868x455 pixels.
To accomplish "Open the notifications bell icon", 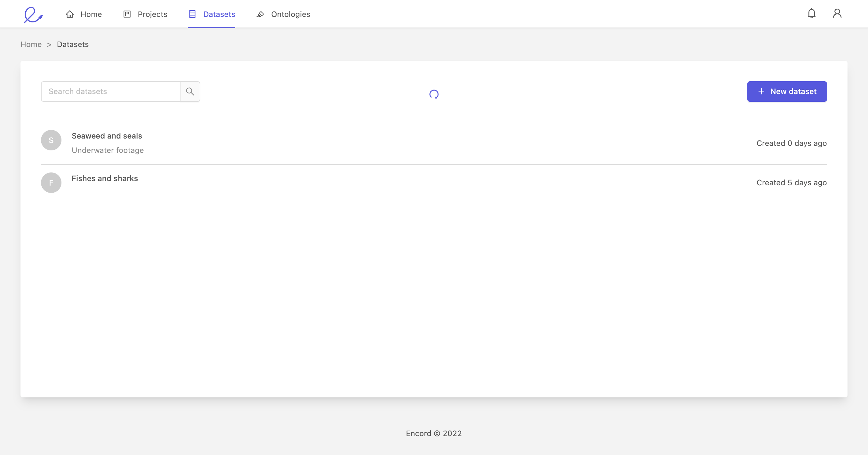I will coord(811,13).
